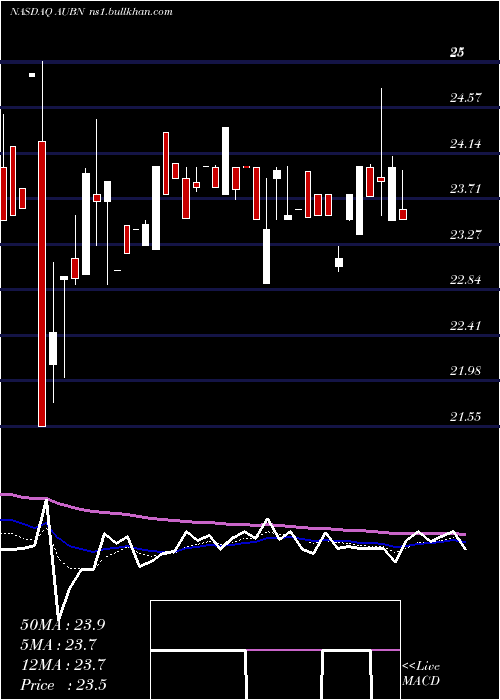Click the price label 24.57
The width and height of the screenshot is (500, 700).
coord(466,98)
